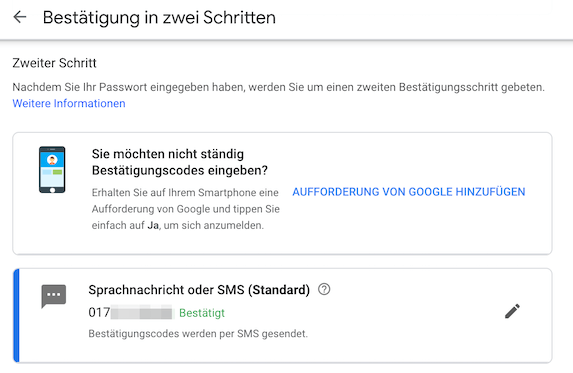Click the page title Bestätigung in zwei Schritten

click(x=159, y=18)
